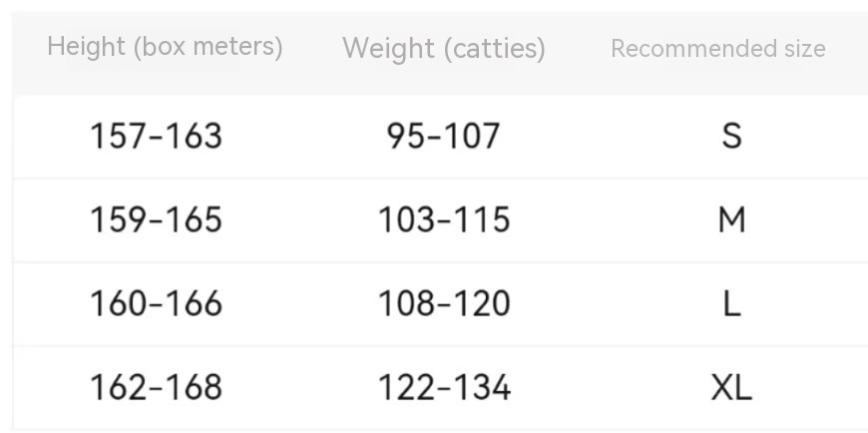
Task: Choose the L recommended size cell
Action: coord(731,303)
